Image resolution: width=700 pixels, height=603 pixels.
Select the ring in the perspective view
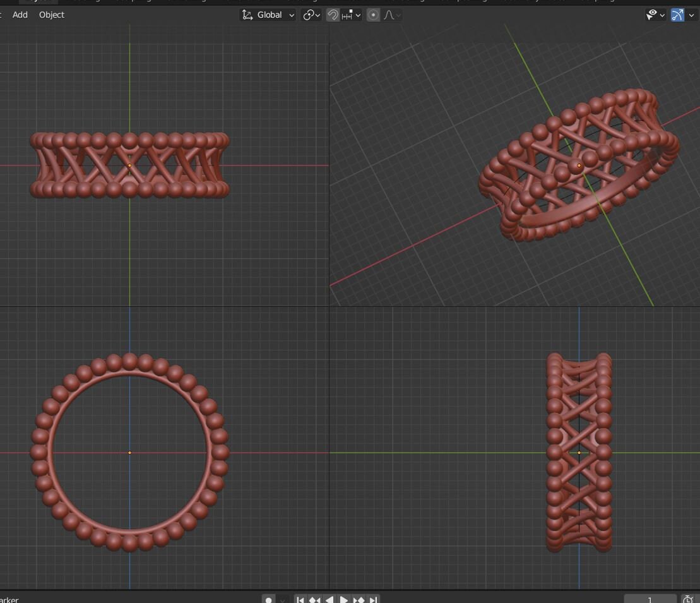(579, 165)
